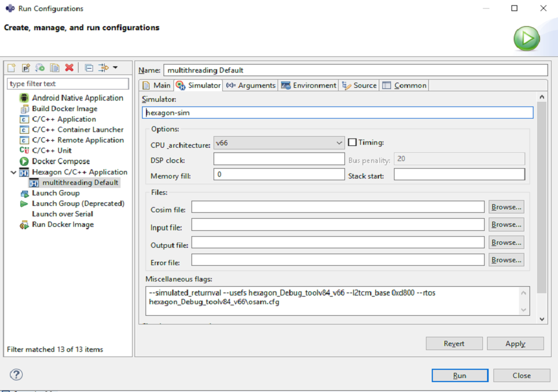The width and height of the screenshot is (558, 392).
Task: Select Launch Group item
Action: [x=55, y=193]
